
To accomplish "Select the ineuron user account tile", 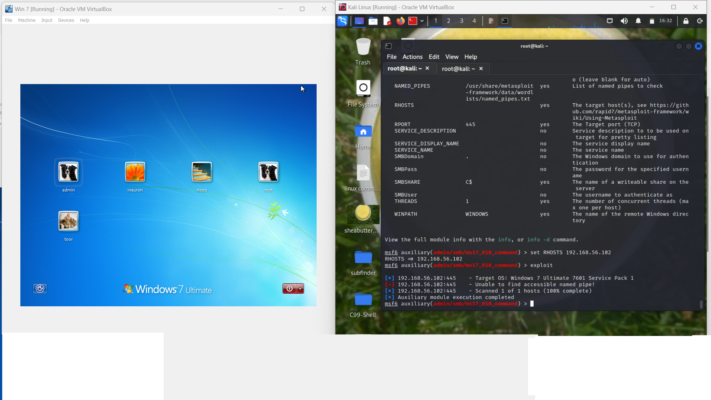I will coord(135,176).
